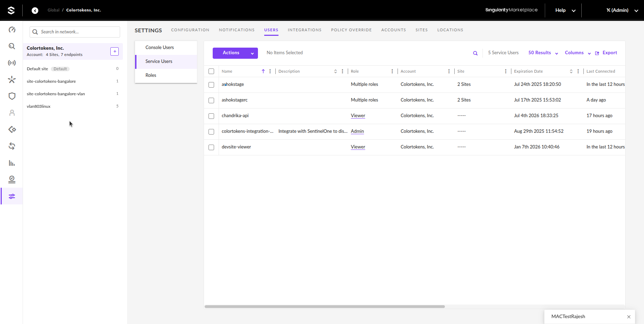644x324 pixels.
Task: Open Console Users in side menu
Action: [159, 48]
